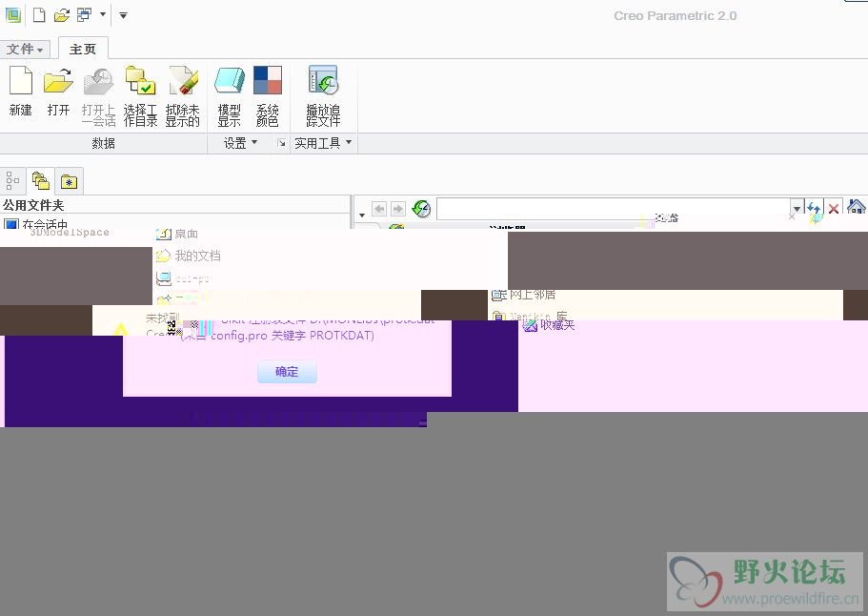
Task: Open the small dropdown arrow left of Back
Action: (x=362, y=215)
